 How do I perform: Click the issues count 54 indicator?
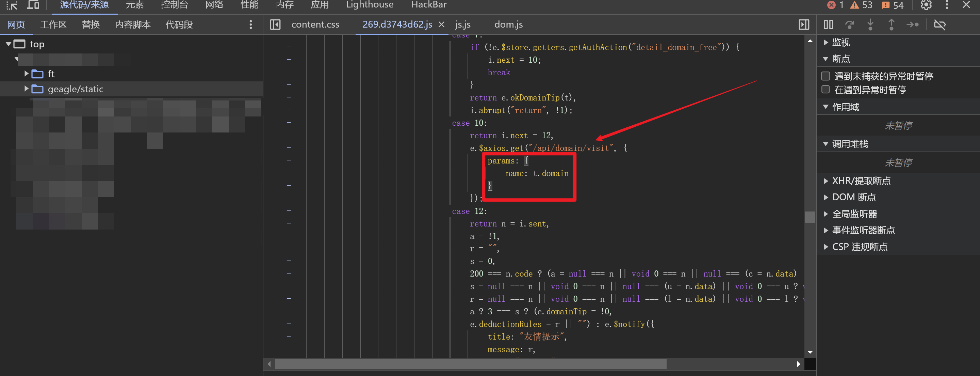[x=893, y=5]
